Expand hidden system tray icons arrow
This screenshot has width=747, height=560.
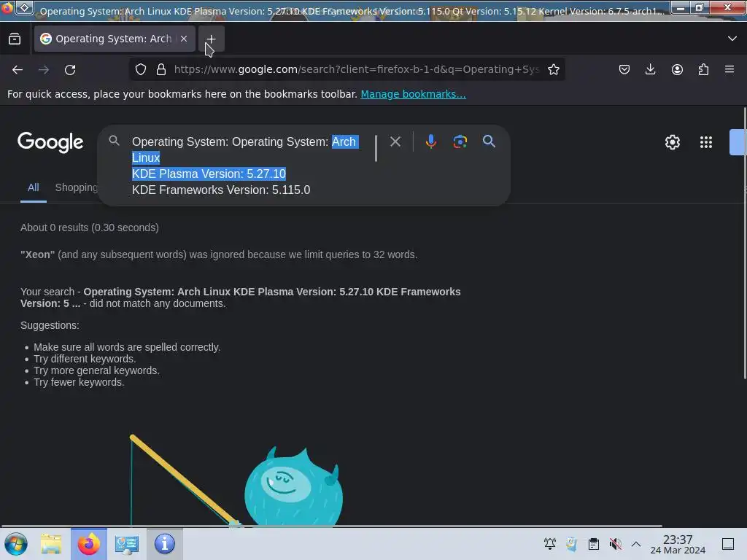636,544
